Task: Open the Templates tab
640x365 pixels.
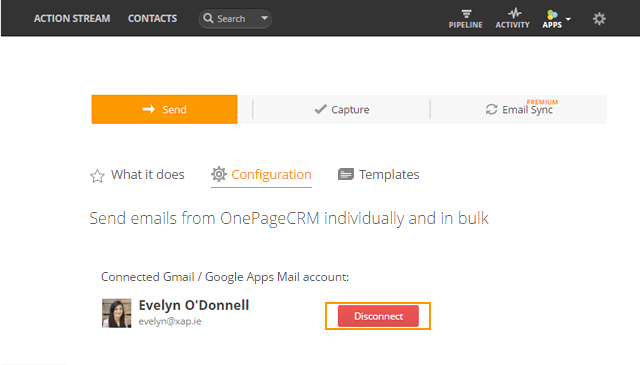Action: (x=378, y=175)
